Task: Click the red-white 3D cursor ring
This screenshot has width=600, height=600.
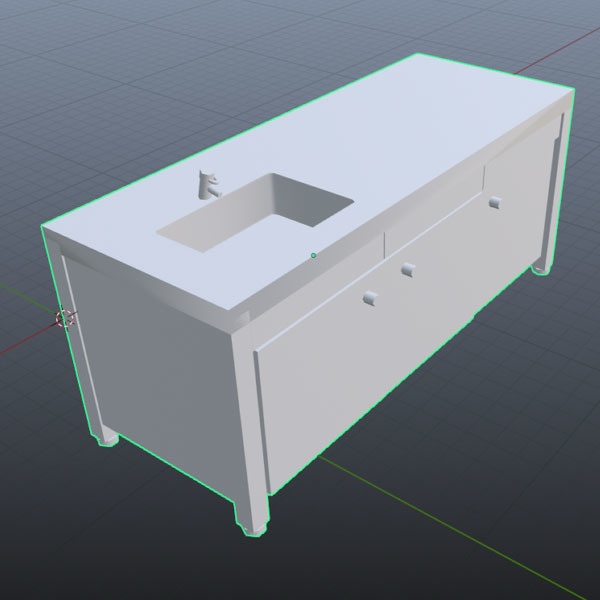Action: pos(65,318)
